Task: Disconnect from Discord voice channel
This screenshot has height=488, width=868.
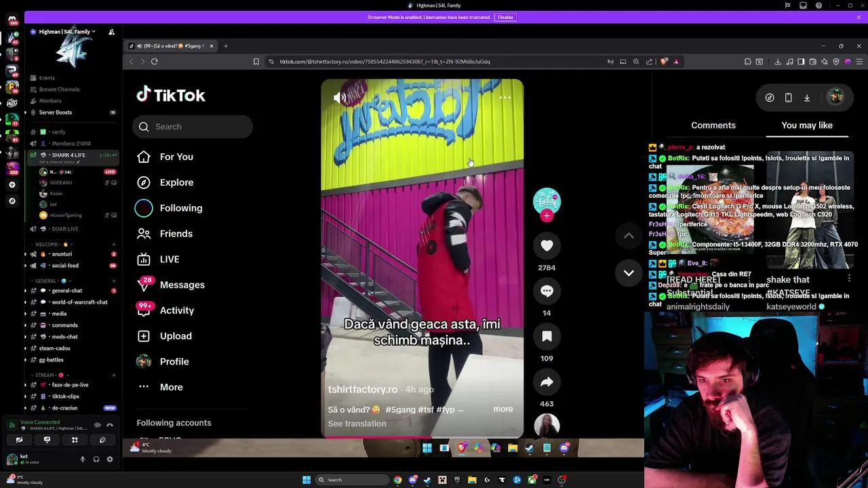Action: pos(110,425)
